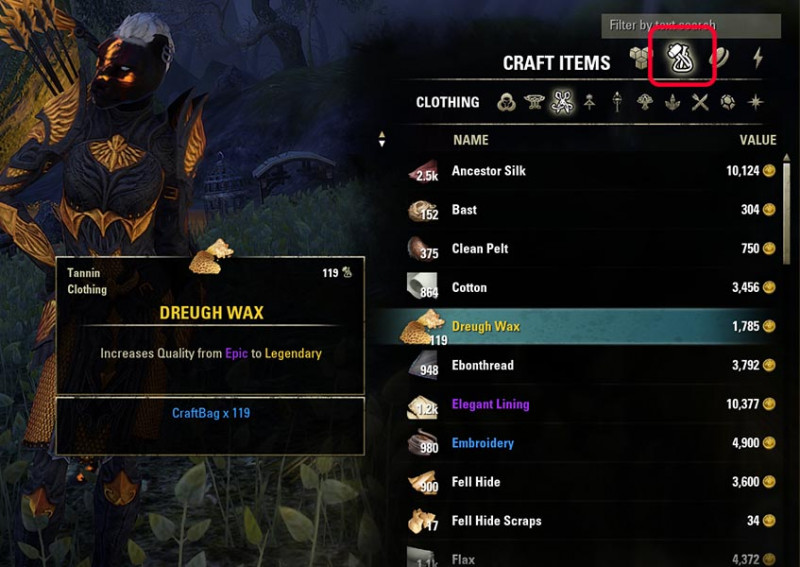The width and height of the screenshot is (800, 567).
Task: Select the hammer and flask crafting tab icon
Action: coord(681,57)
